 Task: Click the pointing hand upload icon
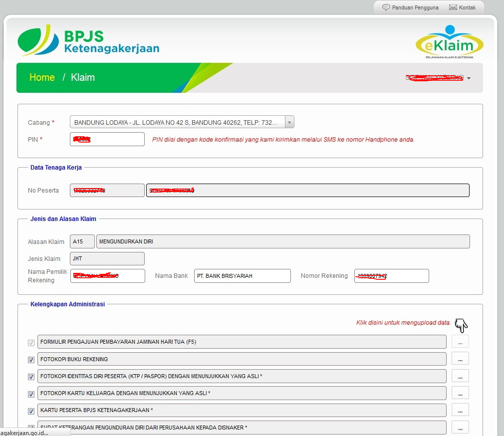(x=461, y=325)
